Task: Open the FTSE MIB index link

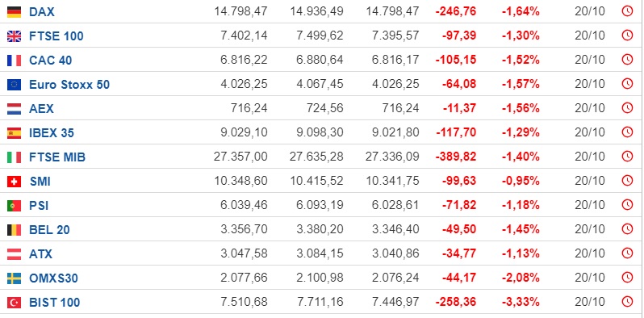Action: coord(57,157)
